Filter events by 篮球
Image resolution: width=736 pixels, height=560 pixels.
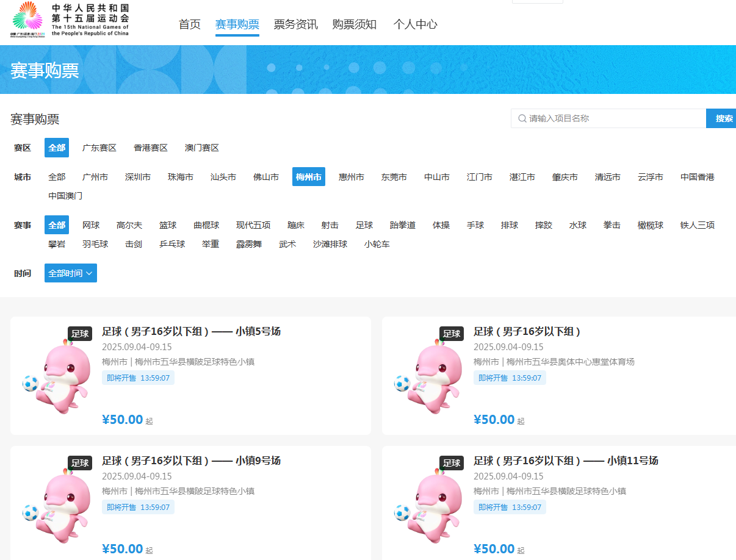[x=168, y=225]
